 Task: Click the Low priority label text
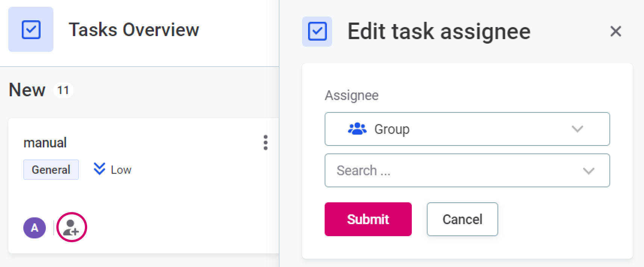point(121,170)
